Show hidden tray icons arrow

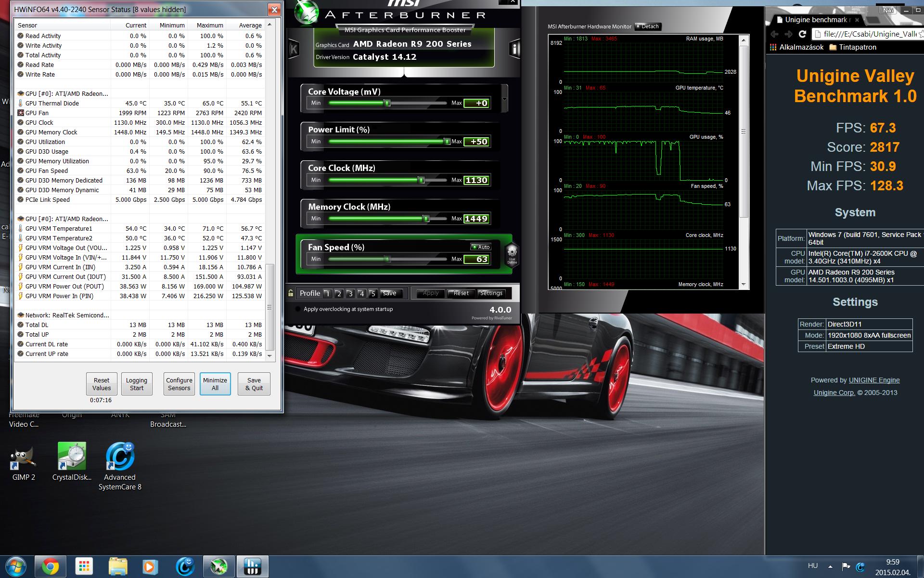(830, 566)
